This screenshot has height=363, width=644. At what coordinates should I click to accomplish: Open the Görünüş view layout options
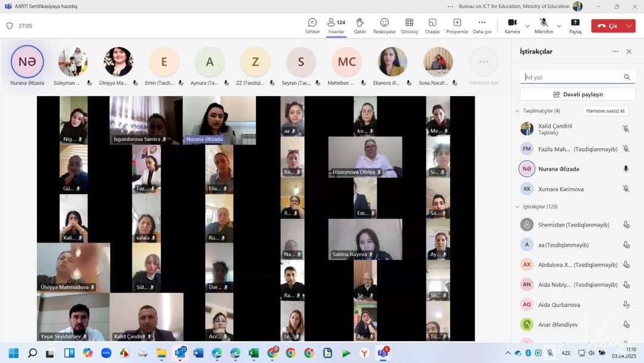coord(409,25)
